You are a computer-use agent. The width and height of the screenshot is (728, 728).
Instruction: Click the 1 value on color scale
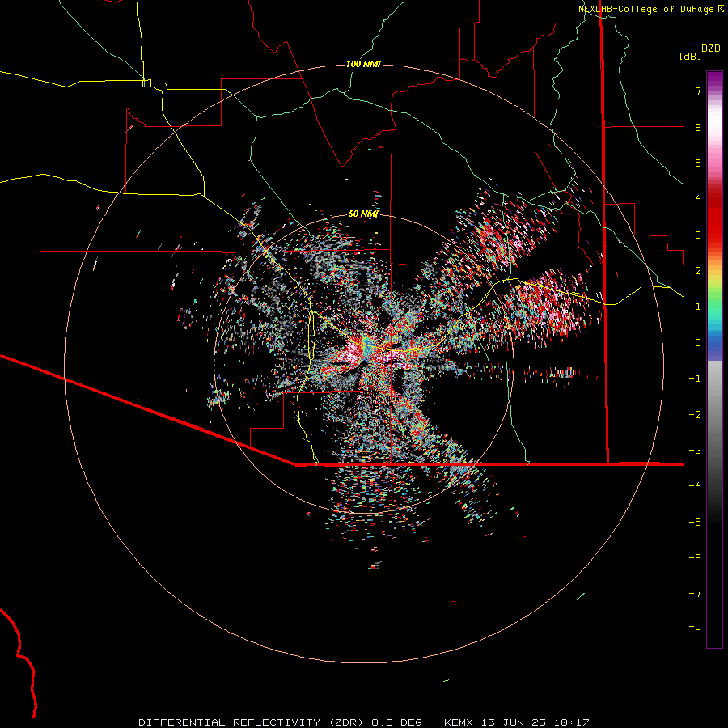point(698,307)
